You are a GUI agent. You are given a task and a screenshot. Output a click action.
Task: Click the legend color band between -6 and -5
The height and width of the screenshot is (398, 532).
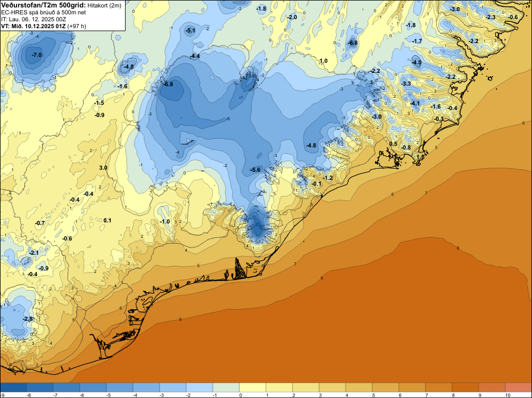coord(93,387)
